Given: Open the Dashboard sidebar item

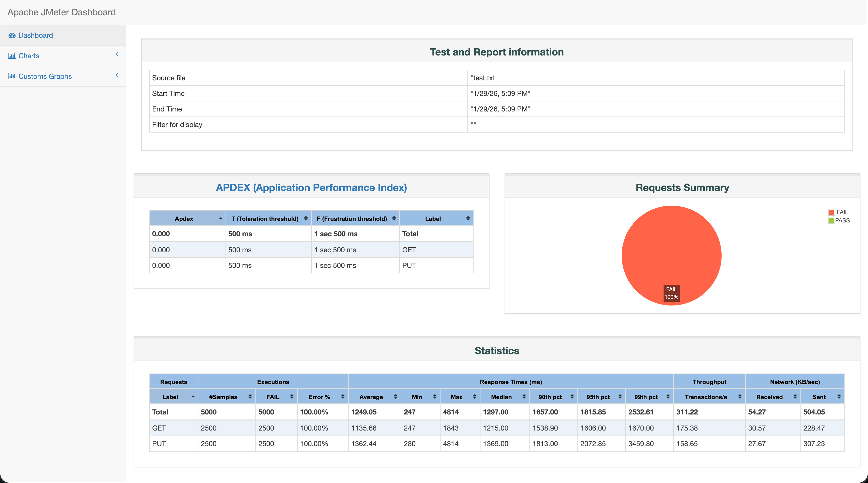Looking at the screenshot, I should [35, 35].
